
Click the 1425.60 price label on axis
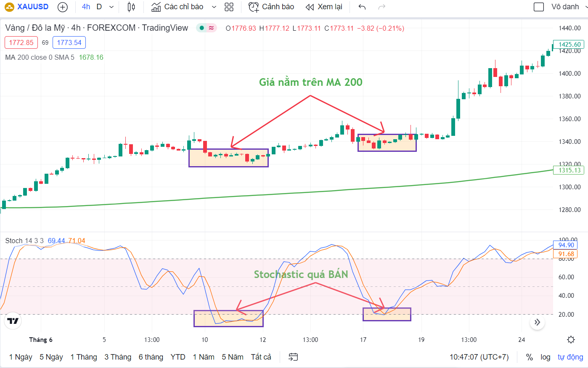pos(569,45)
